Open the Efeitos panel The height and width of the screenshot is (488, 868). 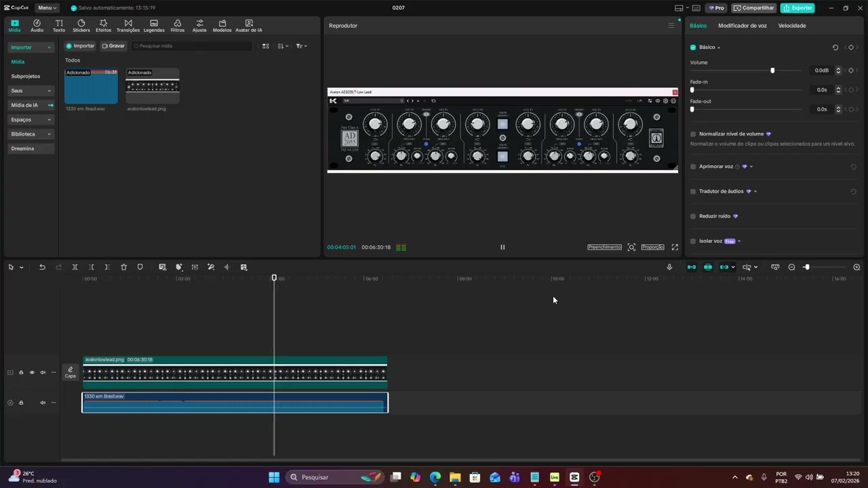click(103, 26)
